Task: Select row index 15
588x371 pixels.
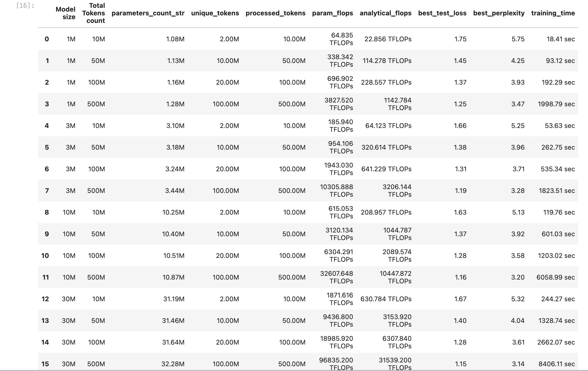Action: (x=45, y=364)
